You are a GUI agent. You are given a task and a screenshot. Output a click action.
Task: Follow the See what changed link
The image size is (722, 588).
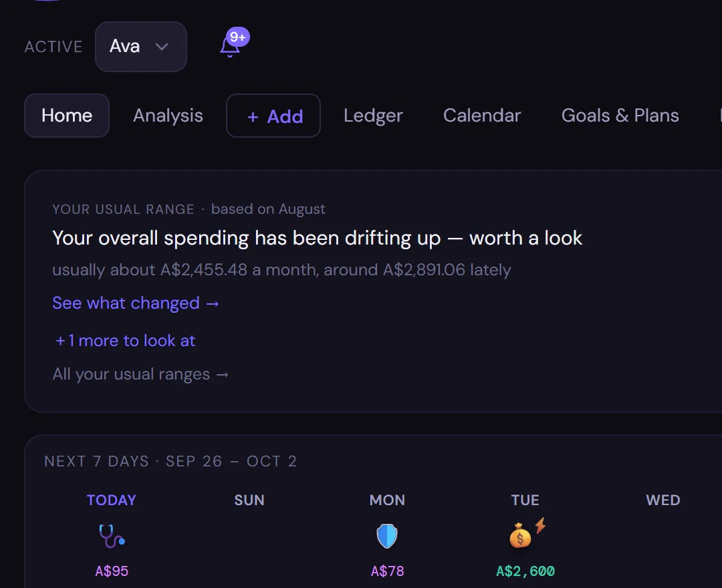pos(135,303)
